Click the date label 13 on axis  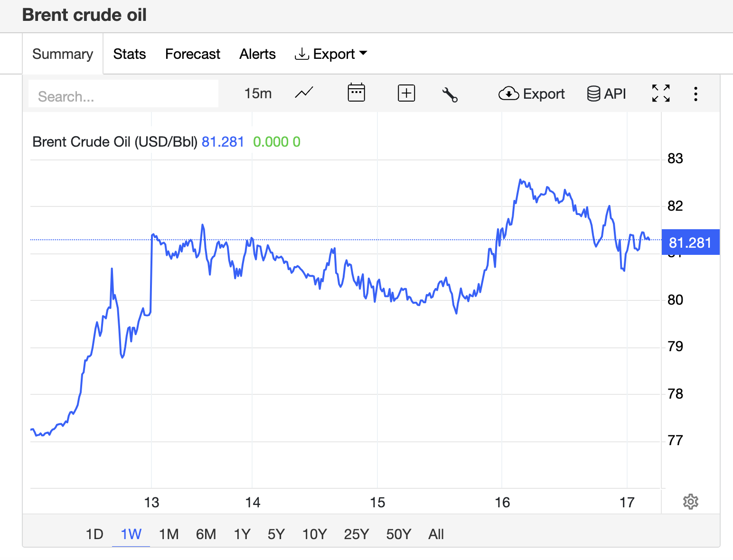[151, 503]
